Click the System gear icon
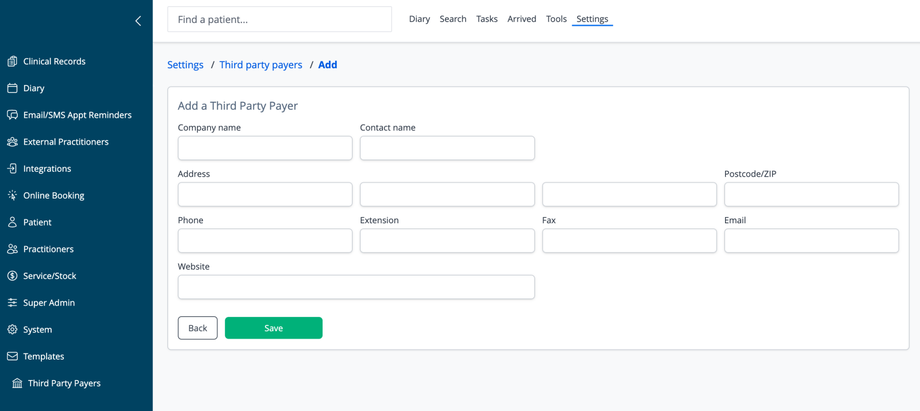The image size is (920, 411). point(12,329)
